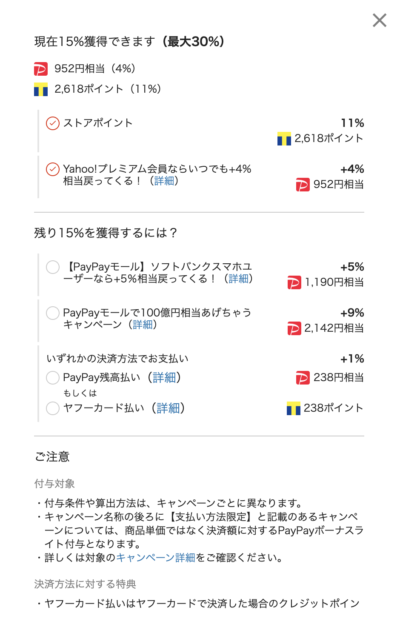Open the キャンペーン詳細 link in notes
This screenshot has height=644, width=400.
coord(156,558)
